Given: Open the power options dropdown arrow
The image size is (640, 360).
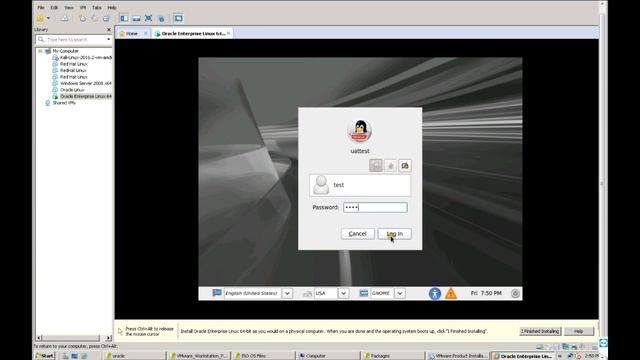Looking at the screenshot, I should (x=48, y=18).
